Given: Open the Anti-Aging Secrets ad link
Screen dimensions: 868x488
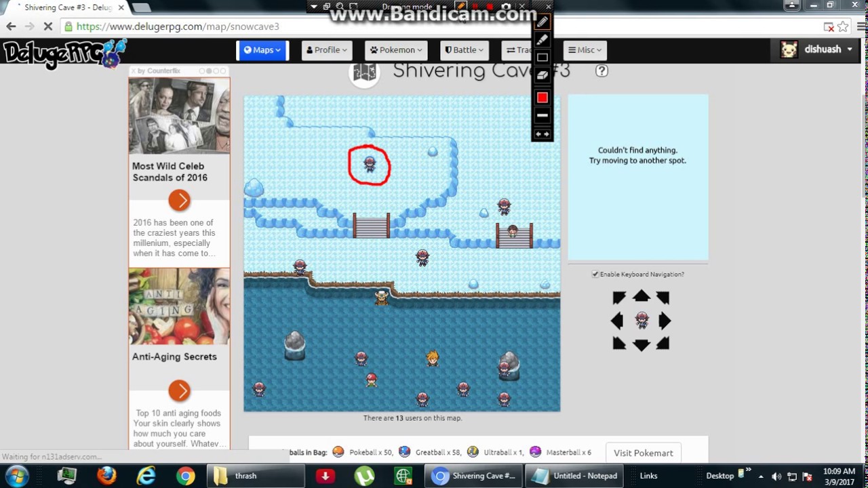Looking at the screenshot, I should 174,357.
